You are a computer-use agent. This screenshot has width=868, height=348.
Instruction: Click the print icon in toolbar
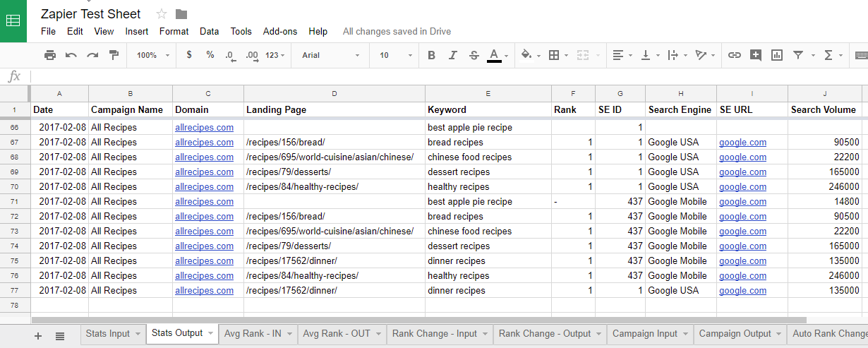coord(49,55)
